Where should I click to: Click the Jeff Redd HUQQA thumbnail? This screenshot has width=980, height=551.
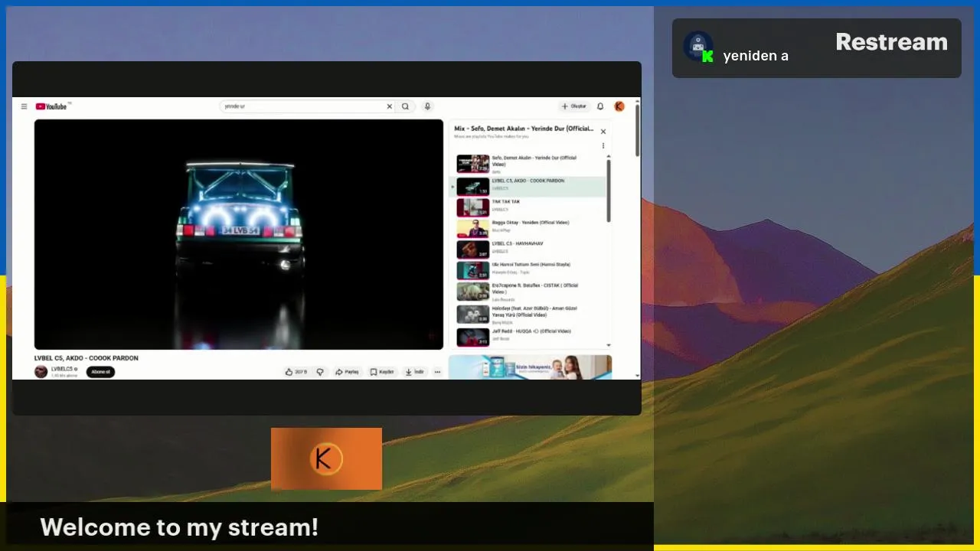coord(473,337)
